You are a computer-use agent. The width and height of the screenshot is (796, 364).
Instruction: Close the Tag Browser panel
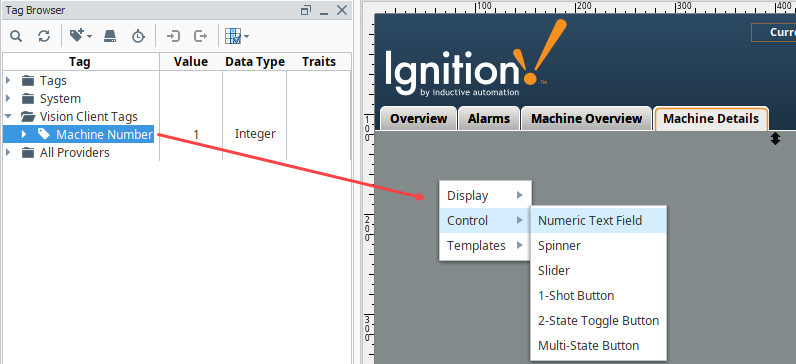click(342, 10)
